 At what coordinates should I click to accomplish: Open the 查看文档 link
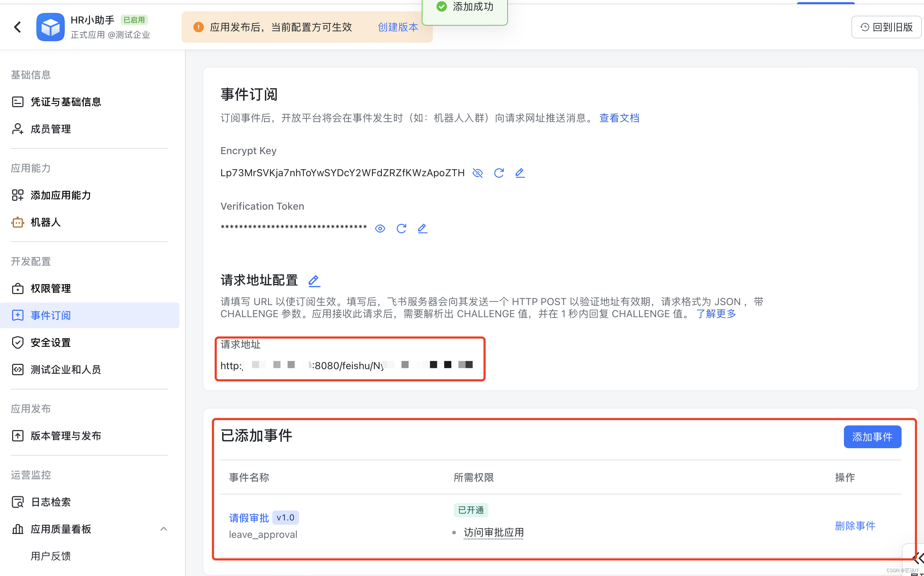point(619,118)
